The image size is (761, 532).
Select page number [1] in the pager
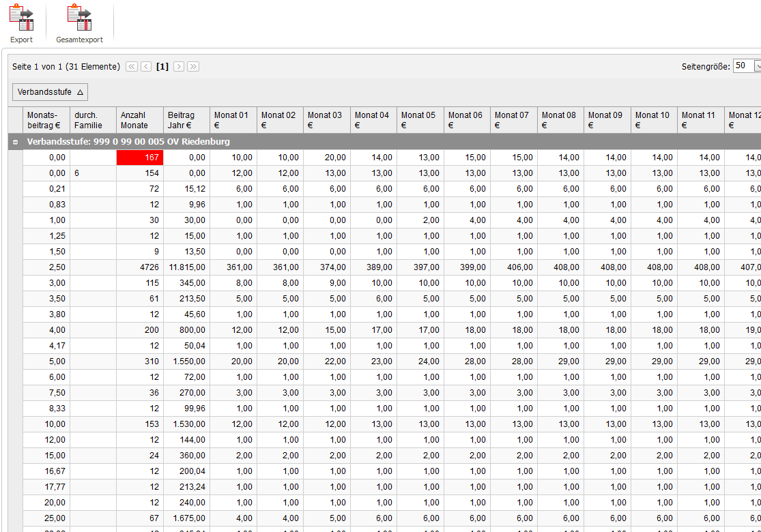(162, 66)
